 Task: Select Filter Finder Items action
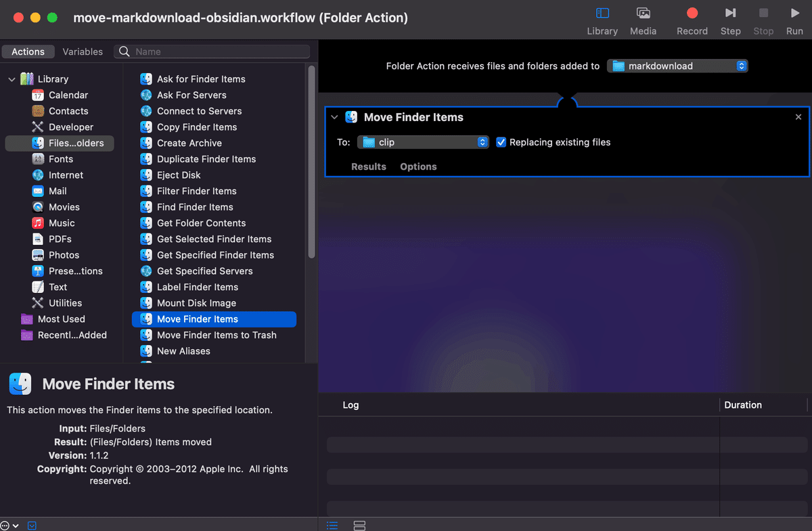point(197,191)
